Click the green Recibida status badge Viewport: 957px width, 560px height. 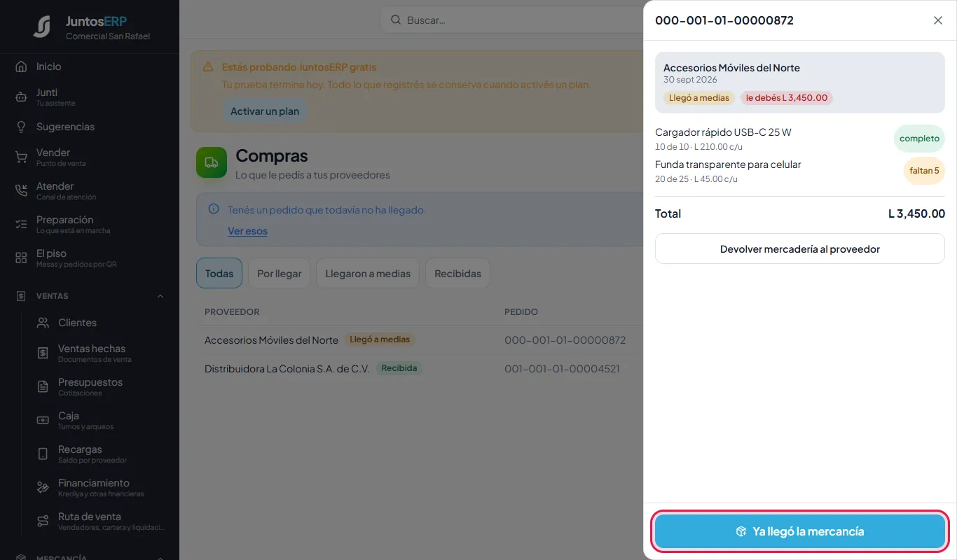(x=399, y=368)
